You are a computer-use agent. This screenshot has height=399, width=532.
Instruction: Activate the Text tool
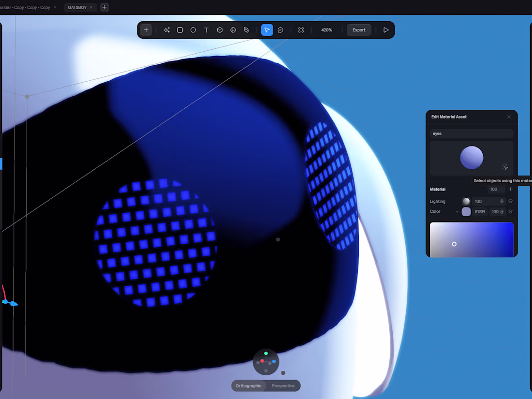click(x=207, y=30)
